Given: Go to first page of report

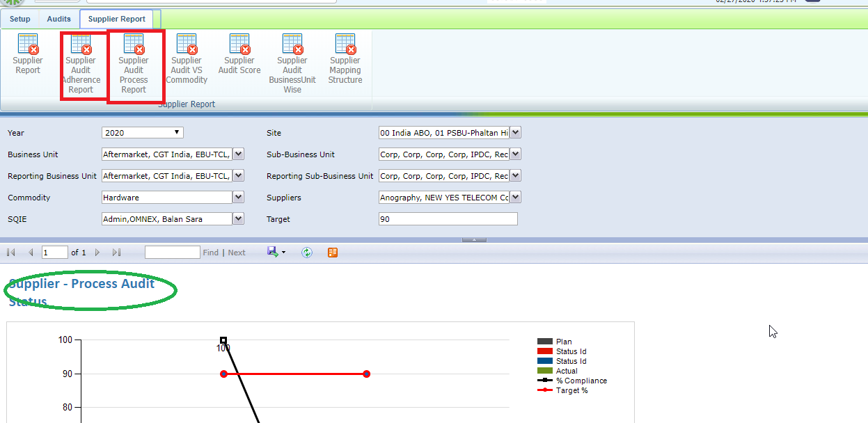Looking at the screenshot, I should [x=11, y=253].
